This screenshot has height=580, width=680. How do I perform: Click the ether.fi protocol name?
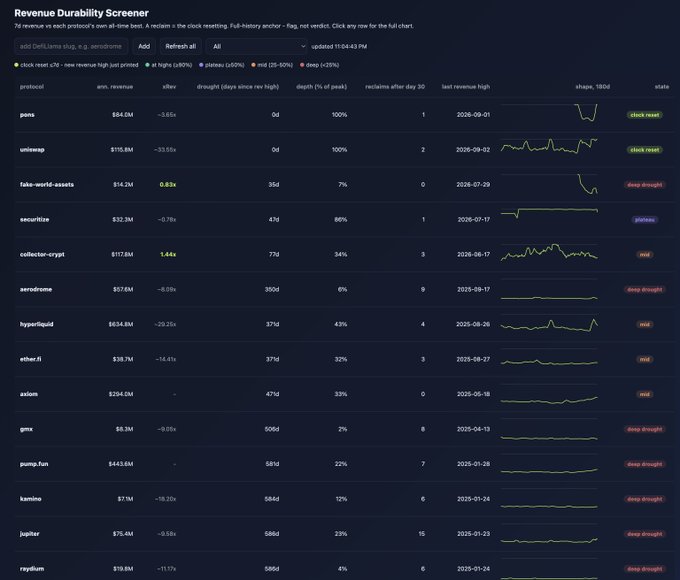[30, 359]
